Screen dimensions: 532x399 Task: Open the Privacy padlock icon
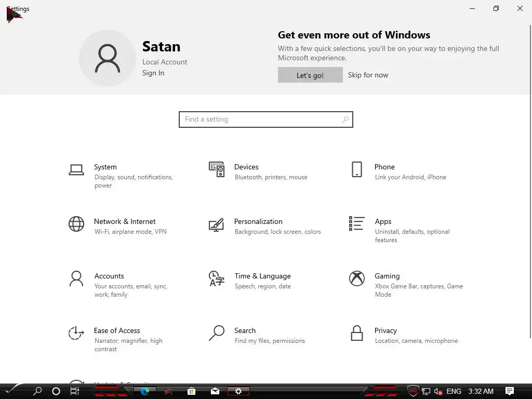click(356, 333)
